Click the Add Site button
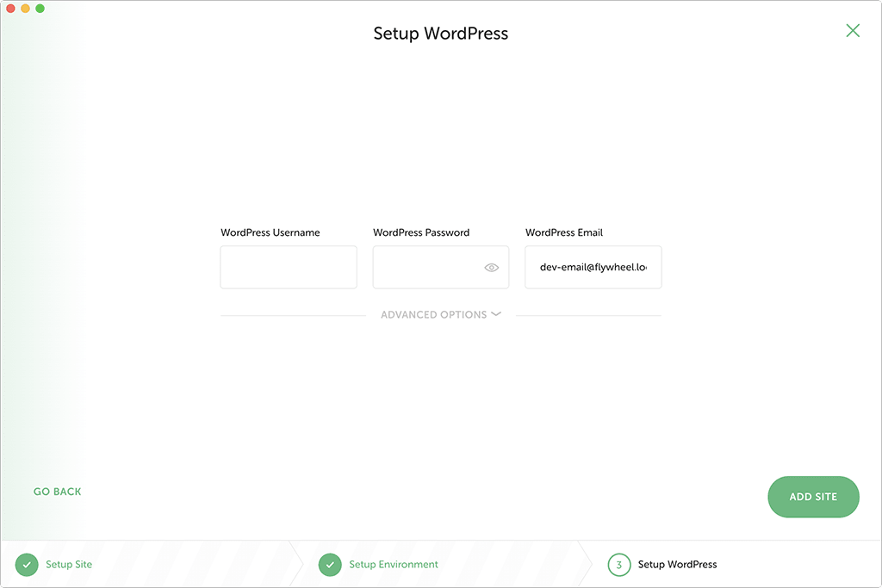This screenshot has height=588, width=882. pos(813,497)
